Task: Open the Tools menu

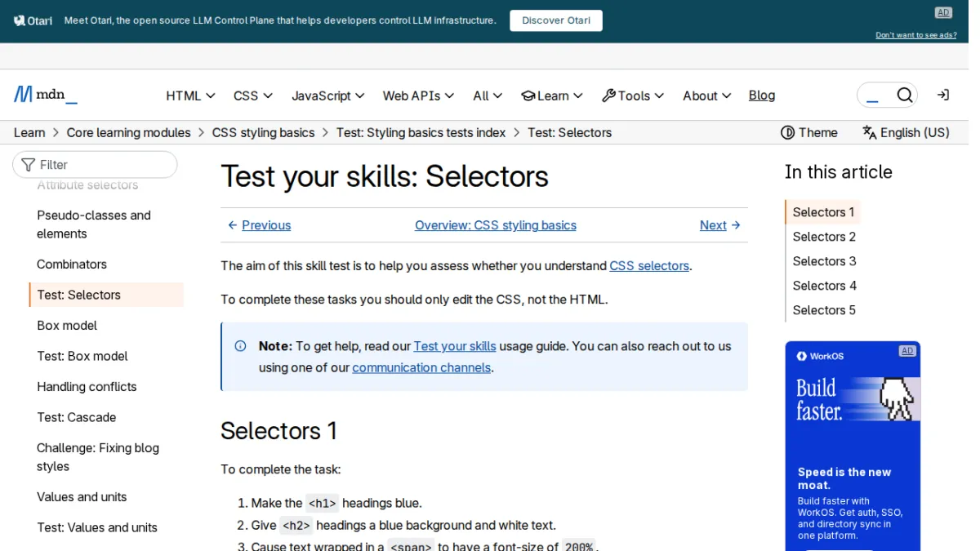Action: 633,96
